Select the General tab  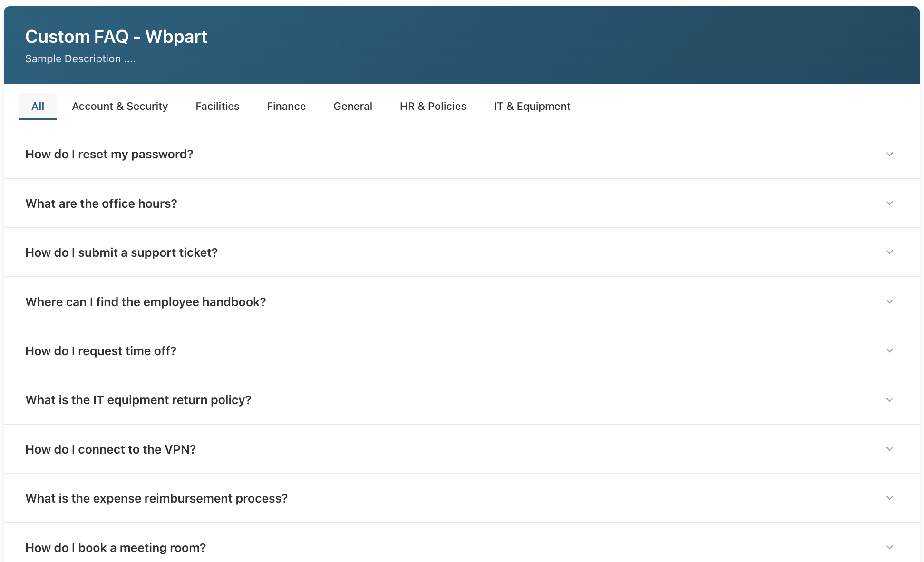pos(352,106)
